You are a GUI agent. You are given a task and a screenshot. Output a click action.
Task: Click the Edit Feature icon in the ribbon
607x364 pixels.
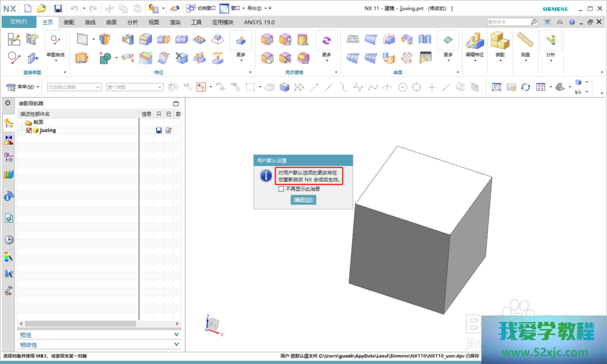tap(474, 41)
